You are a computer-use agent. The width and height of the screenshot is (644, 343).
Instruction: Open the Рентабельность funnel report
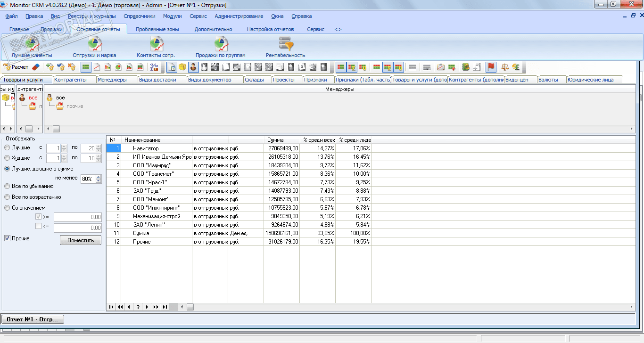[285, 48]
